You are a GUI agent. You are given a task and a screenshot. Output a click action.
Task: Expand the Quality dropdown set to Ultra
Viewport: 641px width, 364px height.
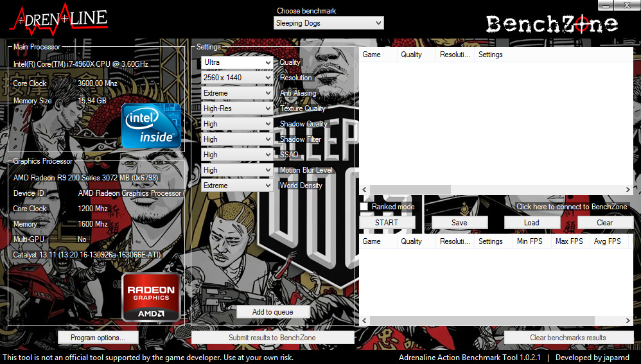pos(237,62)
